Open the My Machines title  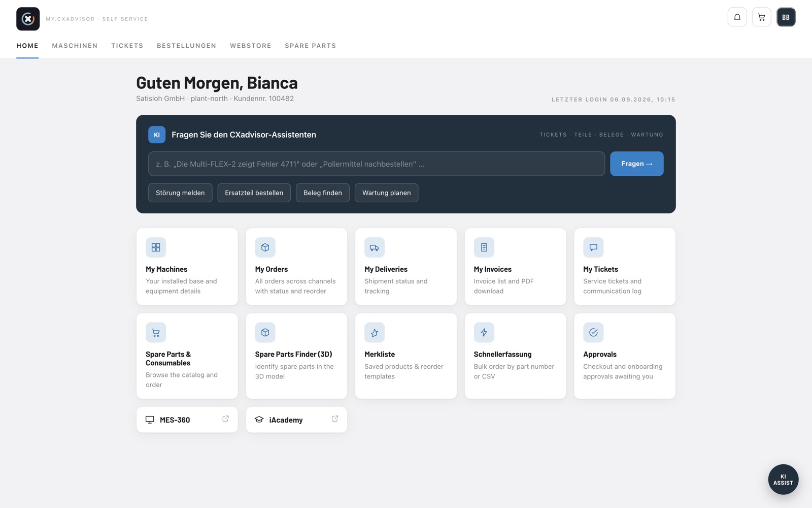[x=166, y=269]
